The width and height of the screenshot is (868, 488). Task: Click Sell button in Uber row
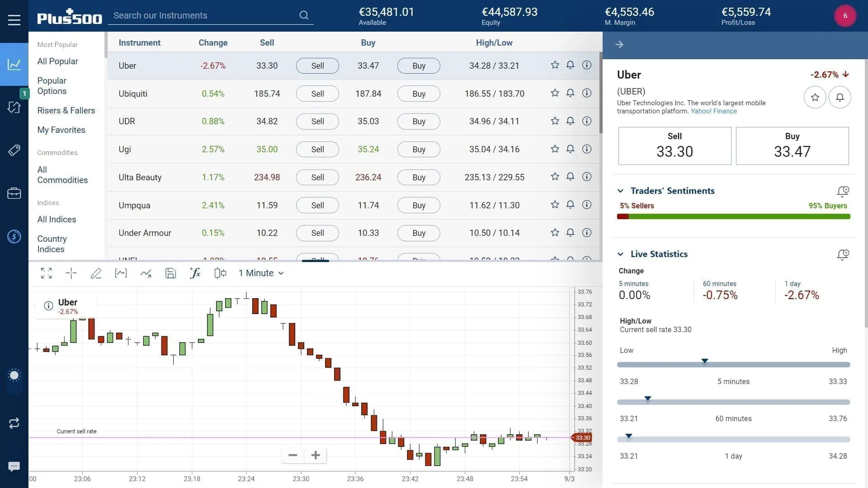coord(317,66)
